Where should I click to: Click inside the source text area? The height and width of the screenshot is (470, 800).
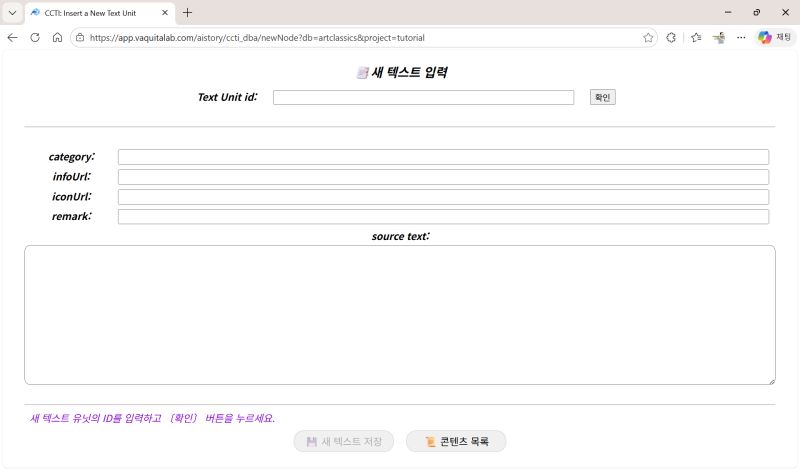[x=399, y=315]
